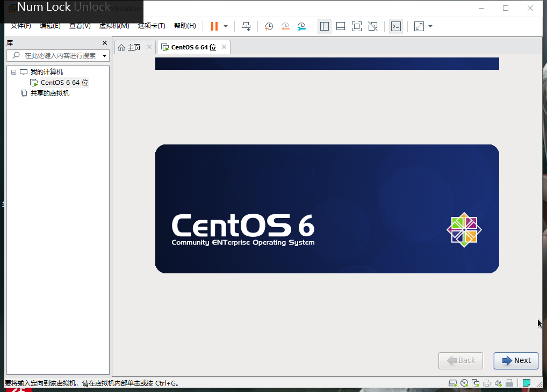Click the teal message log note icon

(x=527, y=383)
